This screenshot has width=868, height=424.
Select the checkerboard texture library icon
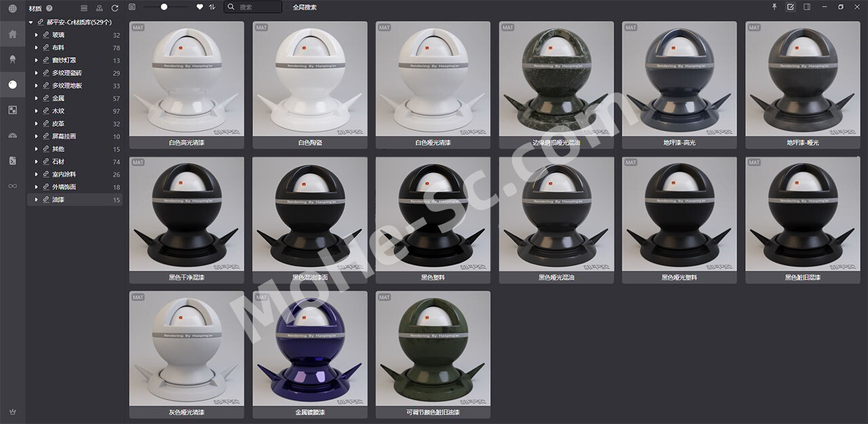pyautogui.click(x=12, y=110)
